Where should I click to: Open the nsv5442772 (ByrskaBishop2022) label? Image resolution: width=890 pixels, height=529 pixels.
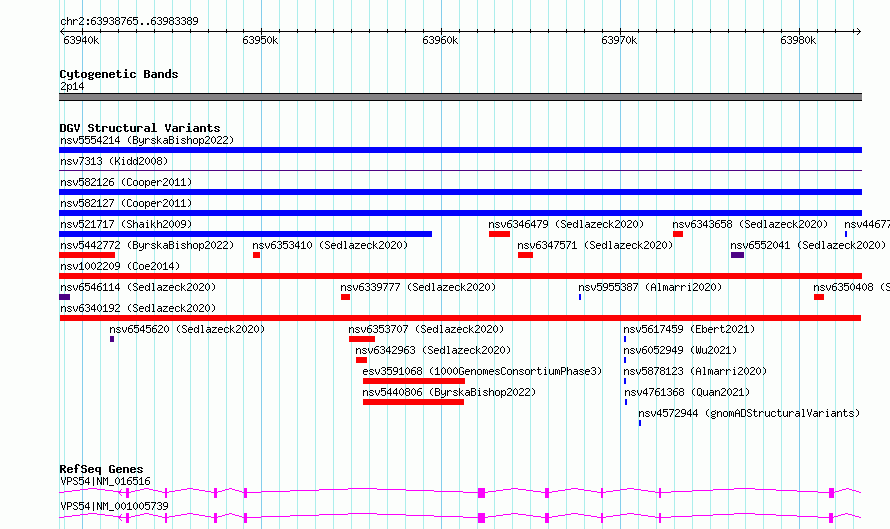(x=147, y=245)
